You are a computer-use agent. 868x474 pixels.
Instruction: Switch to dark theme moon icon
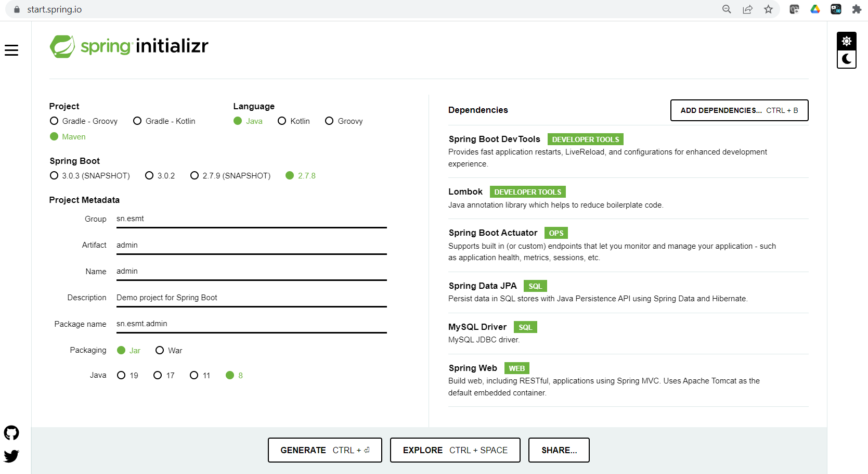coord(847,59)
